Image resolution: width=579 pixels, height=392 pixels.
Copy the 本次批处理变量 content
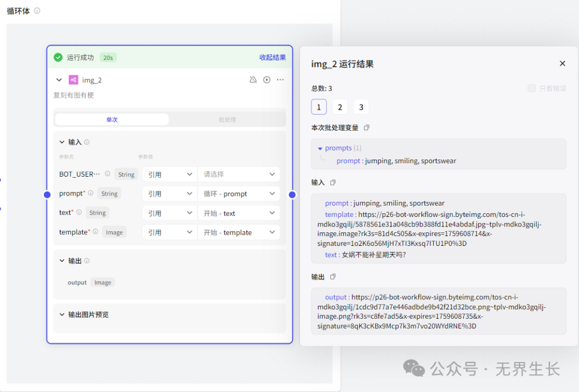coord(367,127)
